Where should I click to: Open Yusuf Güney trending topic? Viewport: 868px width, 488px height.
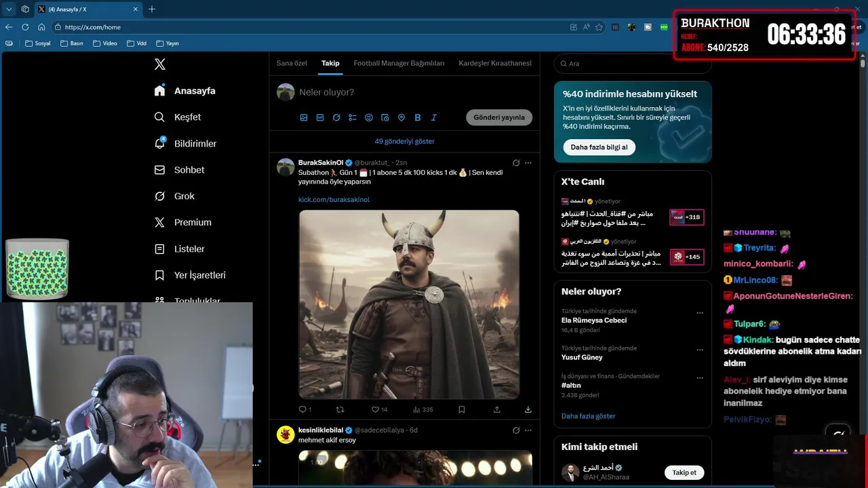click(x=582, y=357)
